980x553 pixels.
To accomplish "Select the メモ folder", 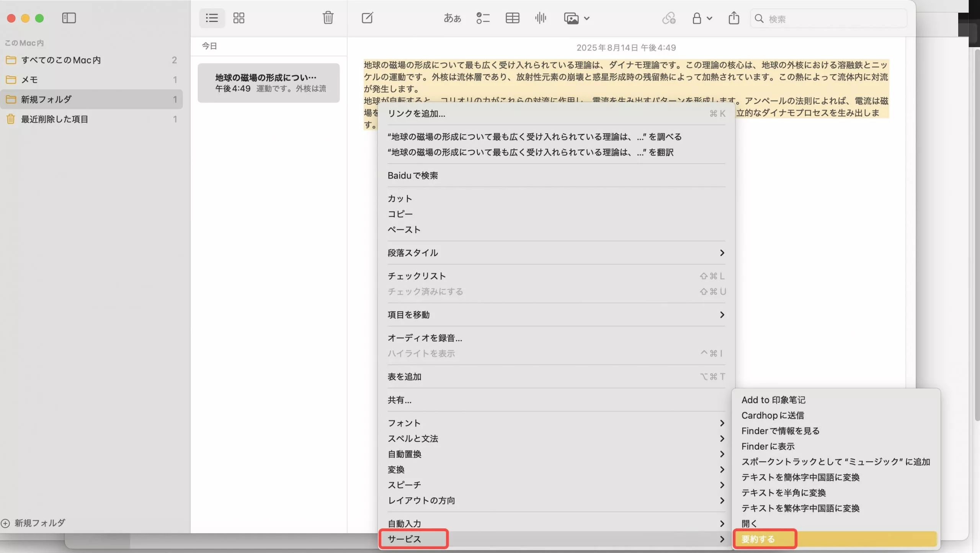I will pyautogui.click(x=91, y=80).
